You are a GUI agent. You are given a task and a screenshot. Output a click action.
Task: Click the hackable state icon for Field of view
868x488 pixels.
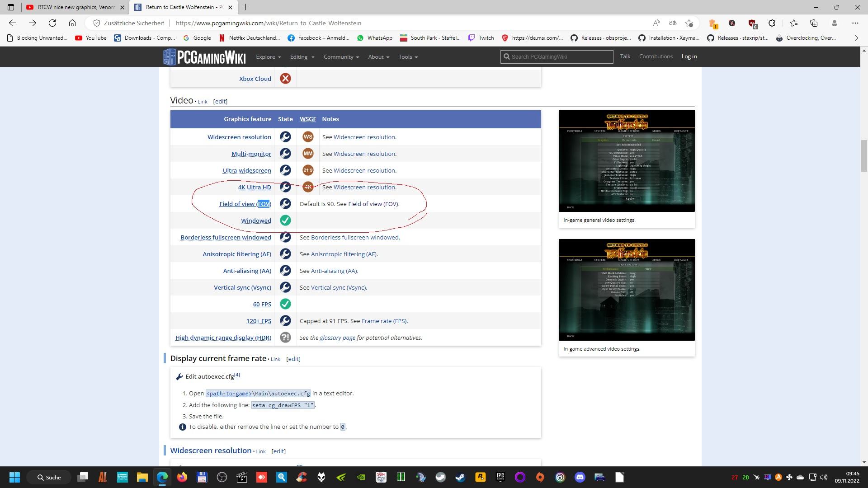click(285, 204)
